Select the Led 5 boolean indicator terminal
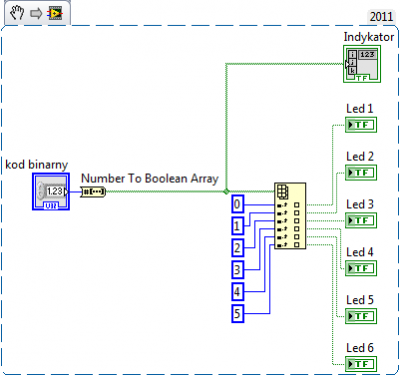This screenshot has height=376, width=400. coord(361,316)
